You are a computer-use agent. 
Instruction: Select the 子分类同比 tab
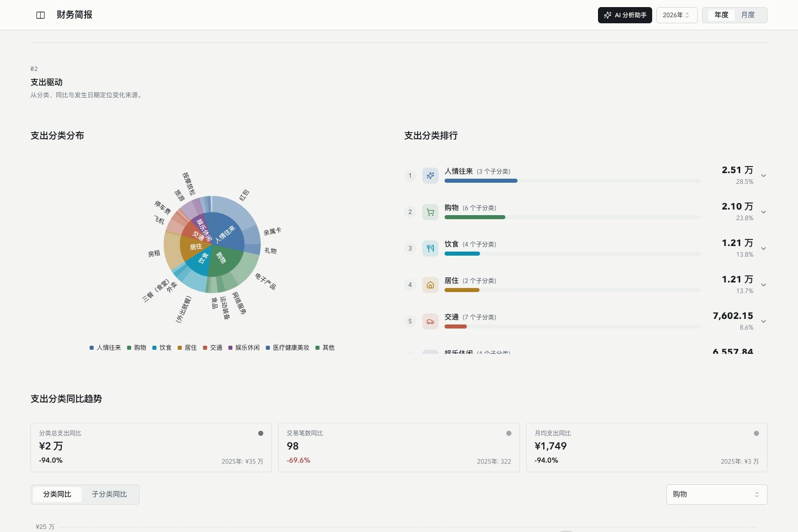coord(109,495)
